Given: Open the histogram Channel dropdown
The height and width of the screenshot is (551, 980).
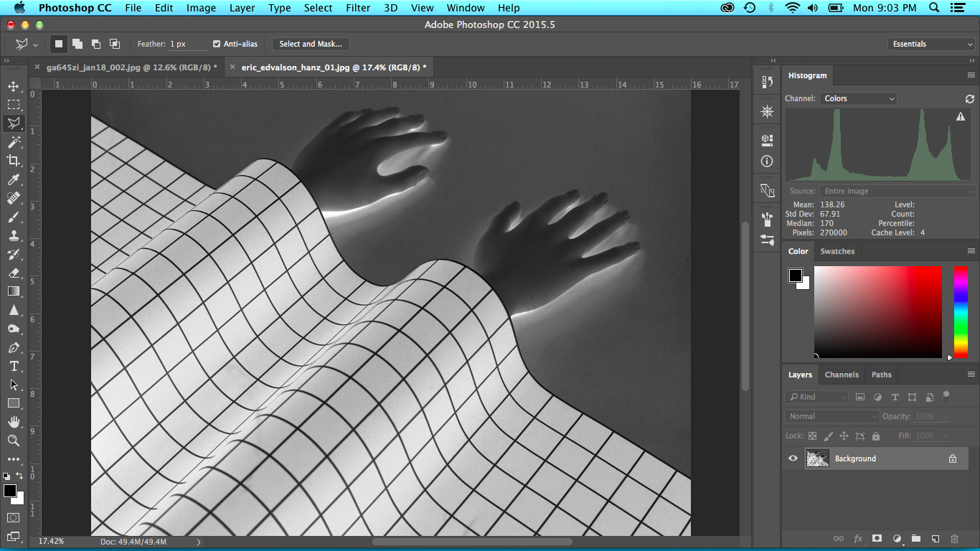Looking at the screenshot, I should pos(859,98).
